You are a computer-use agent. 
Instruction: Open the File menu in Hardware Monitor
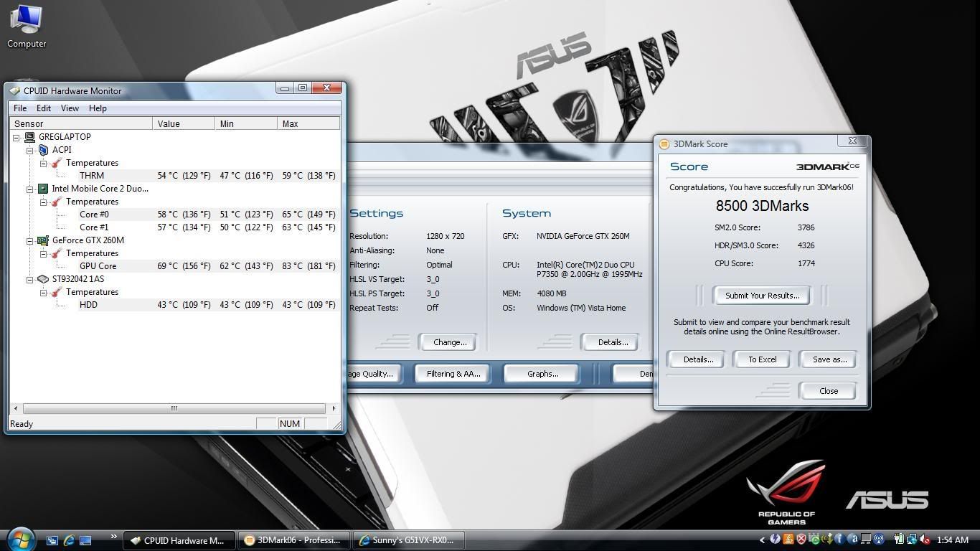click(20, 108)
